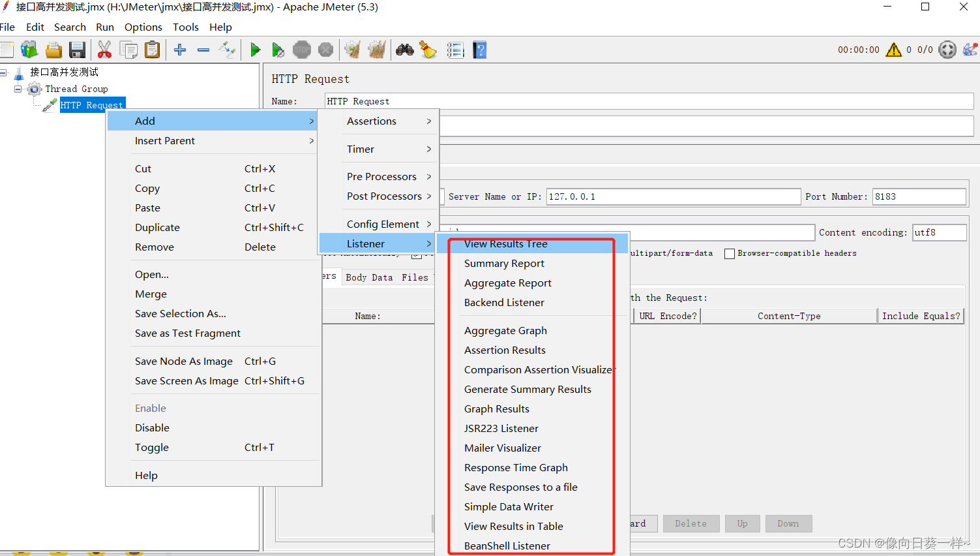
Task: Choose Aggregate Report listener
Action: [532, 283]
